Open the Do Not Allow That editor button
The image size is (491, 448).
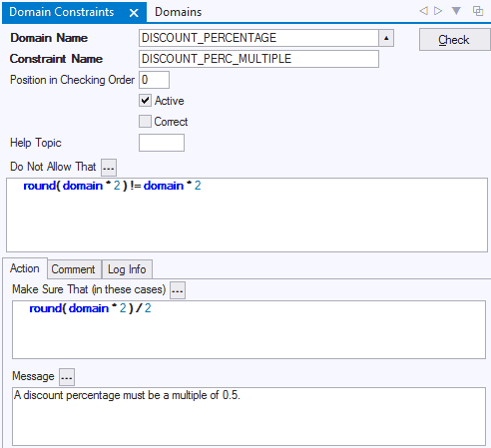(x=109, y=167)
